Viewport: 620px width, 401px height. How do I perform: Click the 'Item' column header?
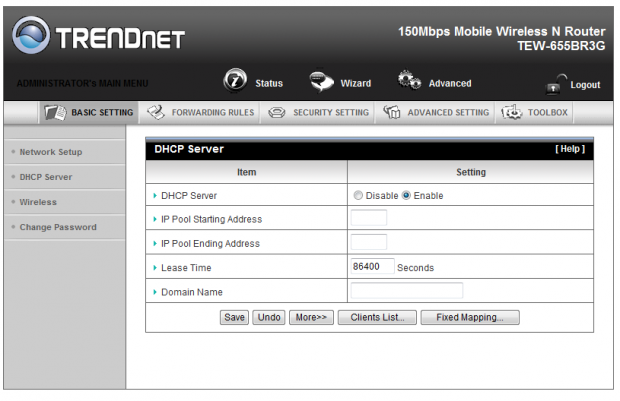coord(247,172)
